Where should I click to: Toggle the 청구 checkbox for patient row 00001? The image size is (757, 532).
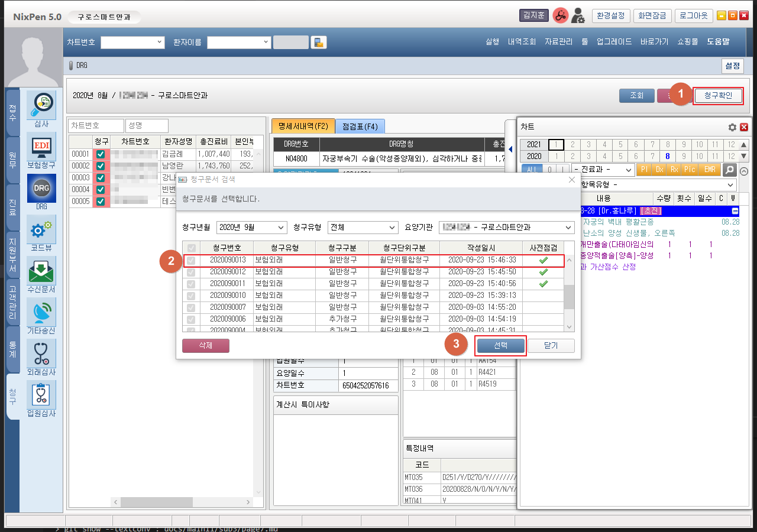101,154
